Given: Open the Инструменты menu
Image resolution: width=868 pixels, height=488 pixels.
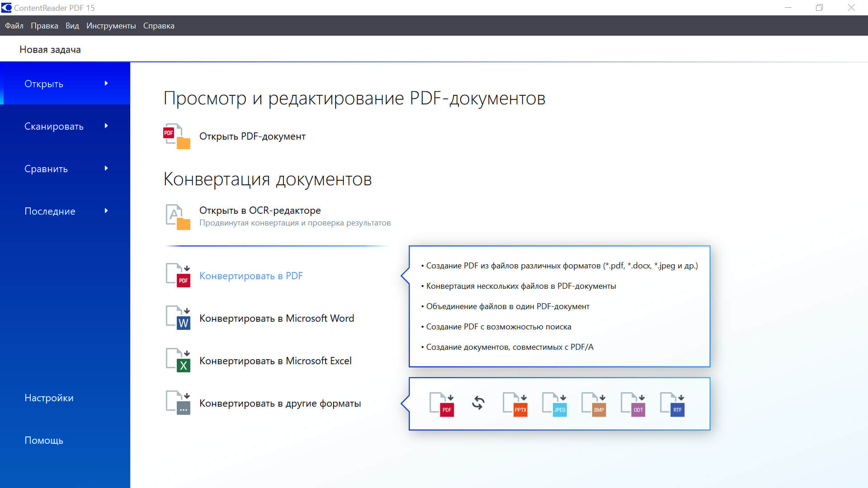Looking at the screenshot, I should point(111,26).
